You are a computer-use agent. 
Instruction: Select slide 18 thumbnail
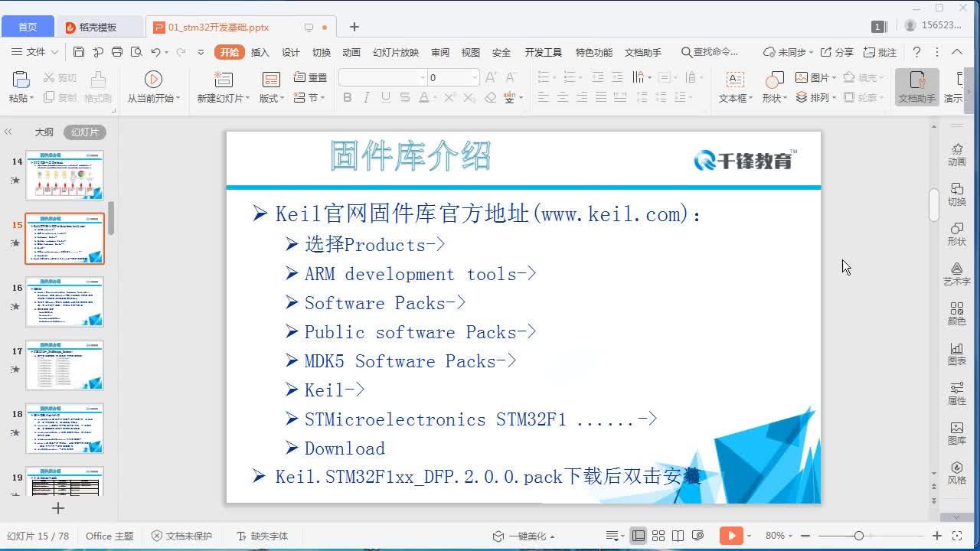tap(64, 429)
